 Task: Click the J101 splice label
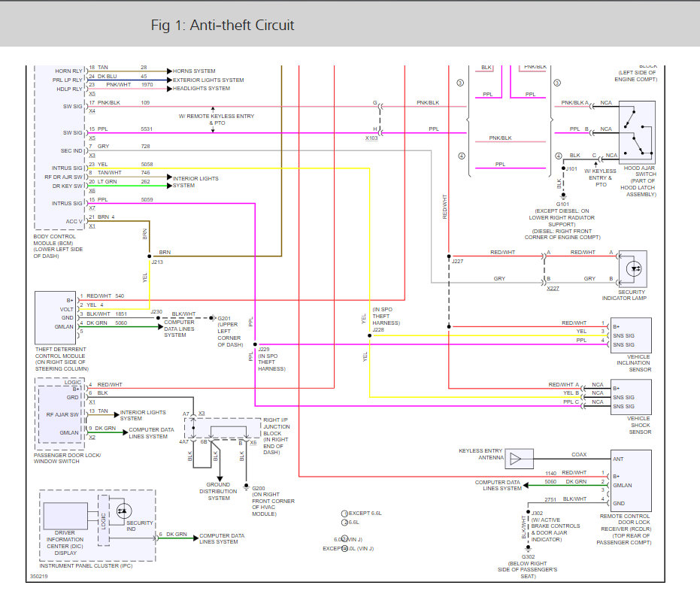point(572,168)
